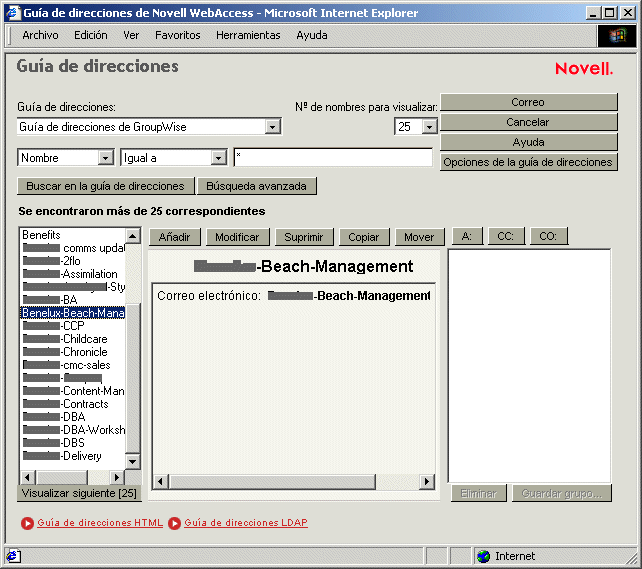642x569 pixels.
Task: Select the -cmc-sales entry
Action: pos(72,365)
